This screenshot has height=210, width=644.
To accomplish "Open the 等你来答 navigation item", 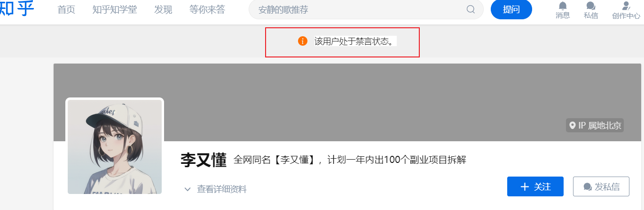I will 207,9.
